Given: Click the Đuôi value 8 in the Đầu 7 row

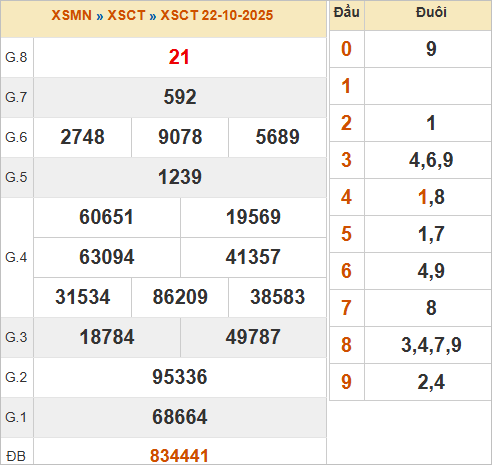Looking at the screenshot, I should (431, 308).
